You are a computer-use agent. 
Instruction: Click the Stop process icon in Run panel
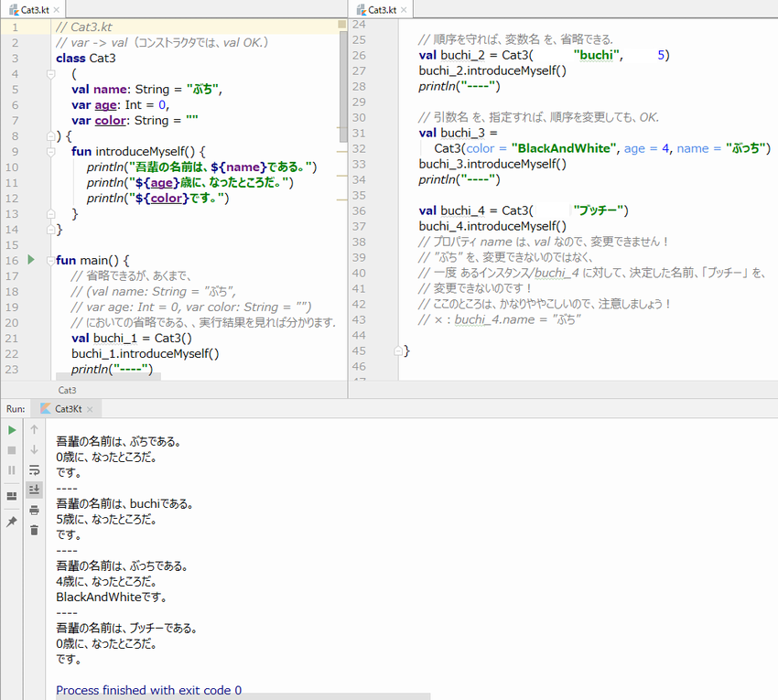click(12, 450)
